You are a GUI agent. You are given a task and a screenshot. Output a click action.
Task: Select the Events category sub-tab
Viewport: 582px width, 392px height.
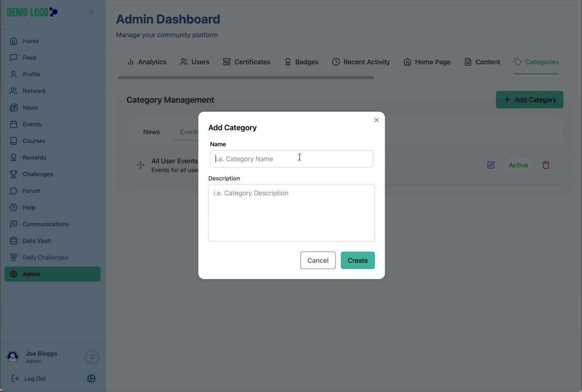189,132
